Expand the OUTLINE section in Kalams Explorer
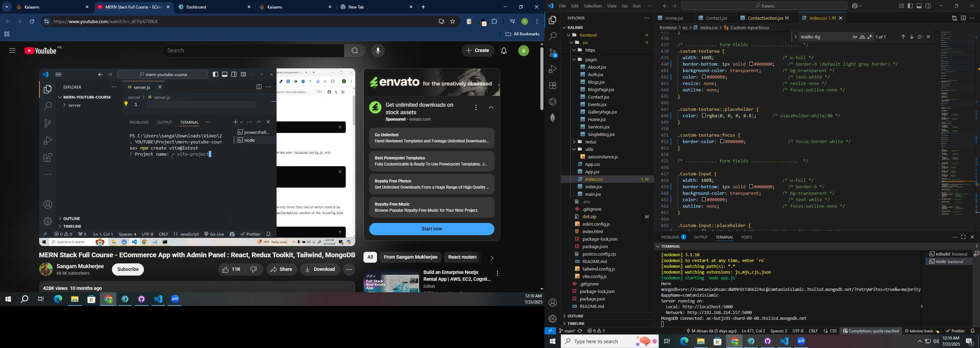 564,316
